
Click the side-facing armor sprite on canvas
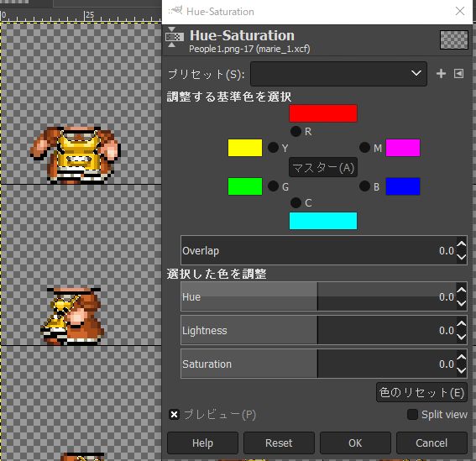(x=73, y=317)
